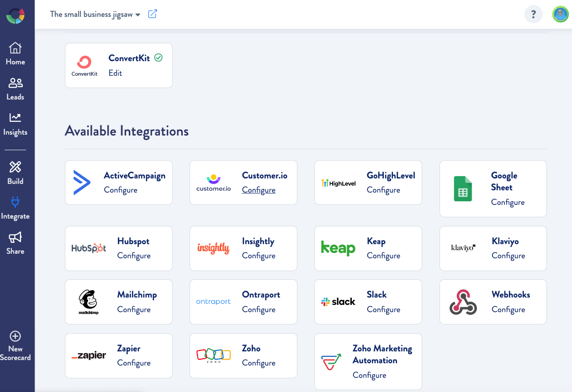
Task: Click the ScoreApp logo in the sidebar
Action: pos(15,15)
